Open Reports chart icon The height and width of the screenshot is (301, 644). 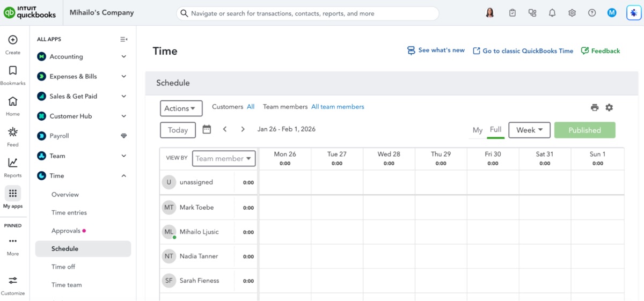13,163
